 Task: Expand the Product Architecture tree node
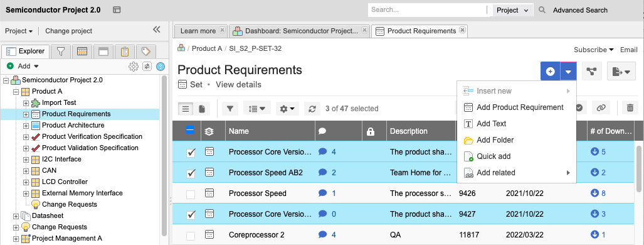(x=26, y=126)
